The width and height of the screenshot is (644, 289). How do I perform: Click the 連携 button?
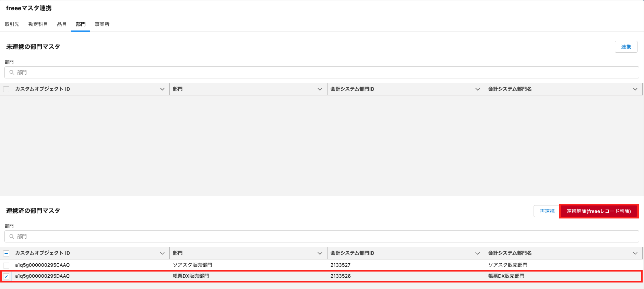[x=626, y=47]
